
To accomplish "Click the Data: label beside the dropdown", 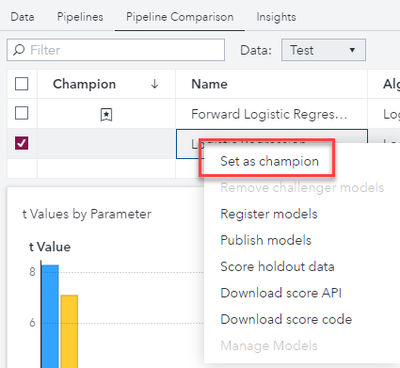I will 256,50.
